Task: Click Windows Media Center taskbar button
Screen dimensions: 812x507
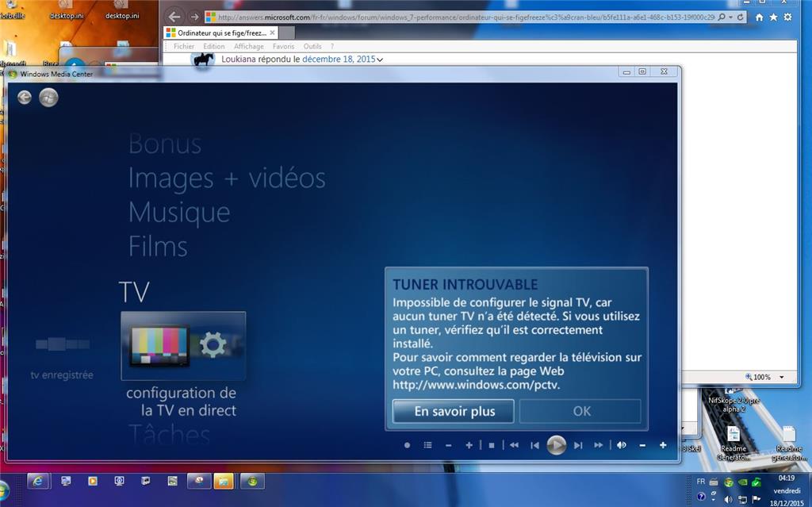Action: [253, 482]
